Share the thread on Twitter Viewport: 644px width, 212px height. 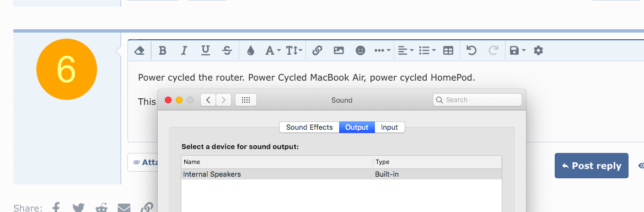click(x=78, y=208)
